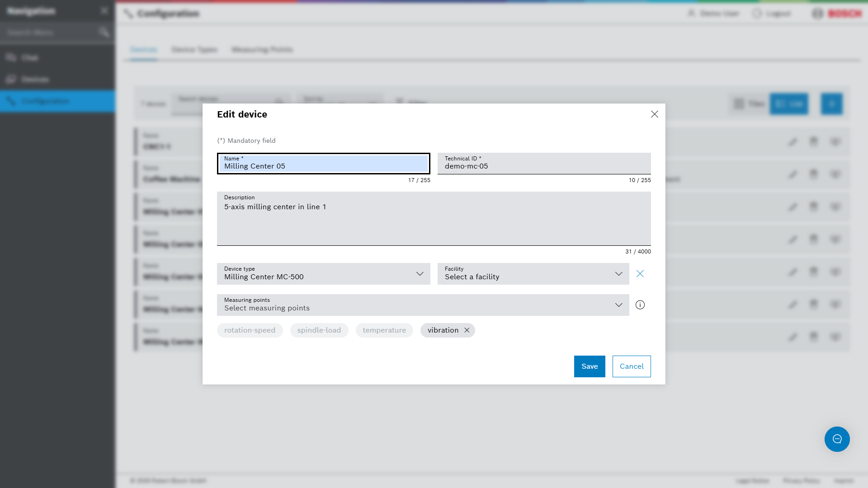Viewport: 868px width, 488px height.
Task: Open the Measuring points dropdown
Action: coord(423,305)
